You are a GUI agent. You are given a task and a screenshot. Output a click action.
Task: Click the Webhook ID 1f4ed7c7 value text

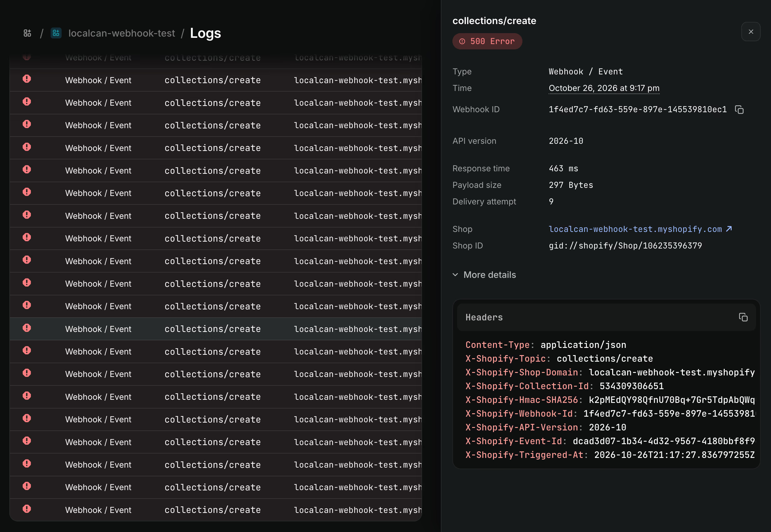coord(637,109)
